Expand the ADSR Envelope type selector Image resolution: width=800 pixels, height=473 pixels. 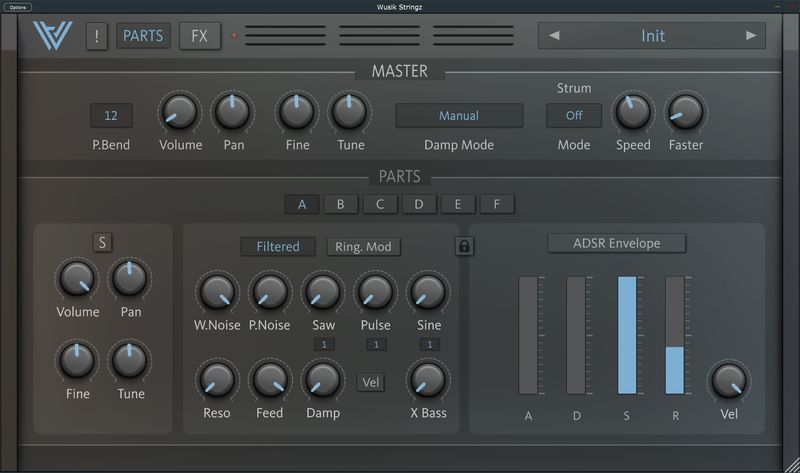coord(616,243)
